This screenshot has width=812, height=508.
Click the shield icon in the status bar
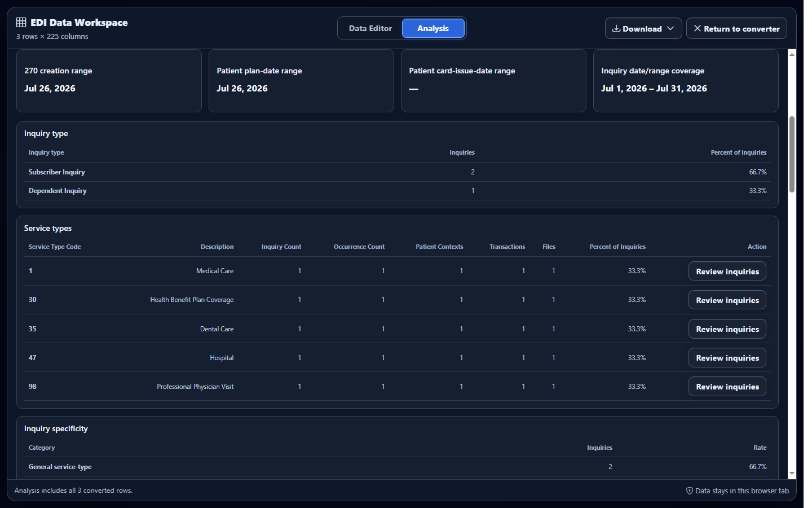tap(689, 491)
